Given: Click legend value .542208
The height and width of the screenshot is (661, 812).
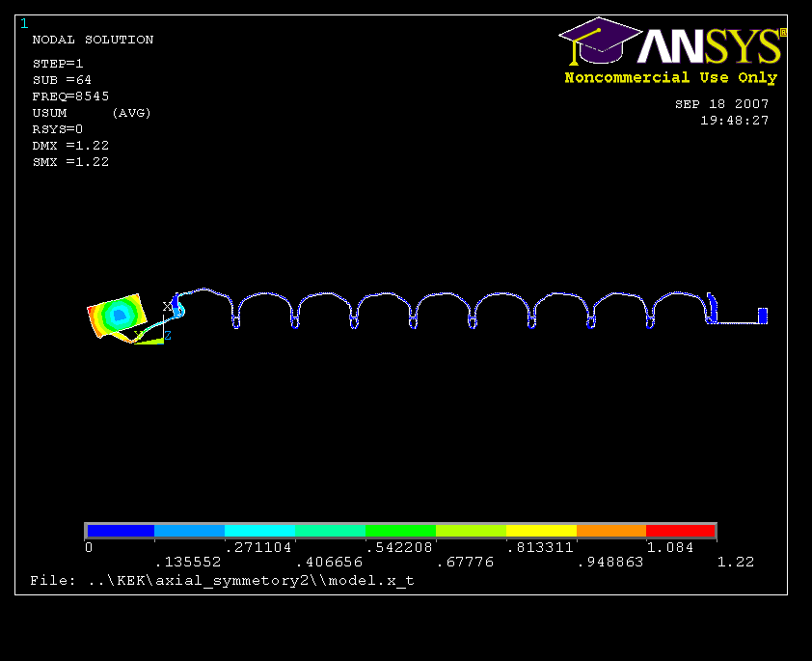Looking at the screenshot, I should pos(399,547).
